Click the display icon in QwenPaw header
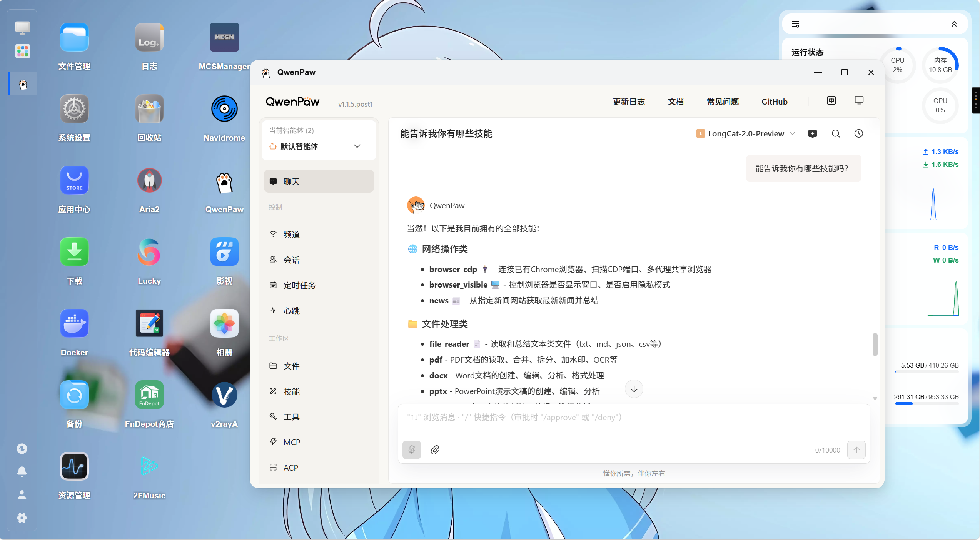 coord(859,101)
